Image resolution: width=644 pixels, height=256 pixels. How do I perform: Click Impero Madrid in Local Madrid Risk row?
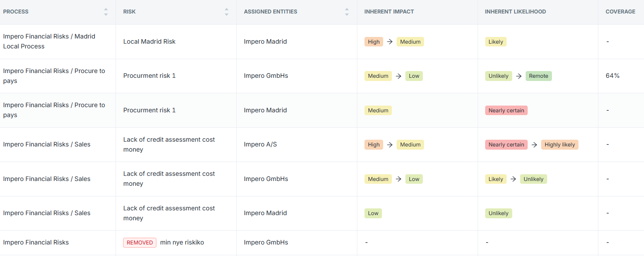(x=265, y=42)
